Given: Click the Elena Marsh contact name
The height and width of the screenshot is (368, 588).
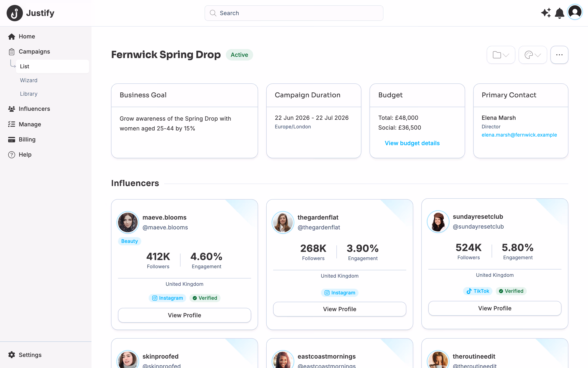Looking at the screenshot, I should pos(499,118).
